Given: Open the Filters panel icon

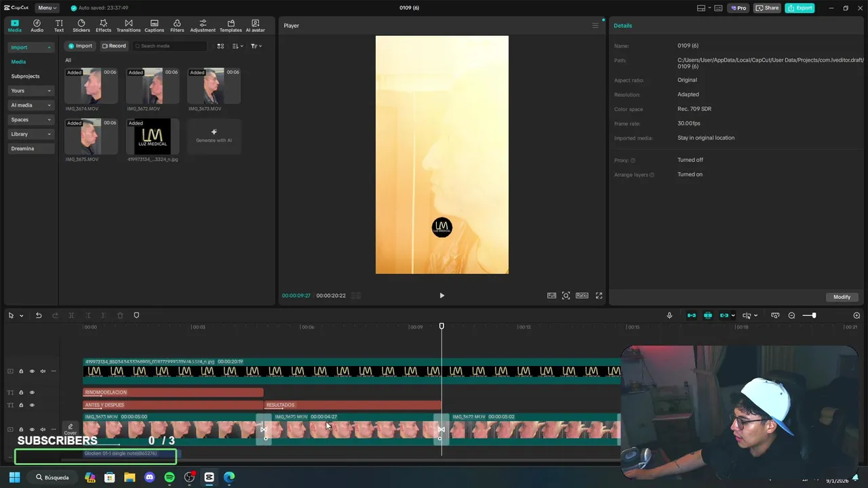Looking at the screenshot, I should pos(177,26).
